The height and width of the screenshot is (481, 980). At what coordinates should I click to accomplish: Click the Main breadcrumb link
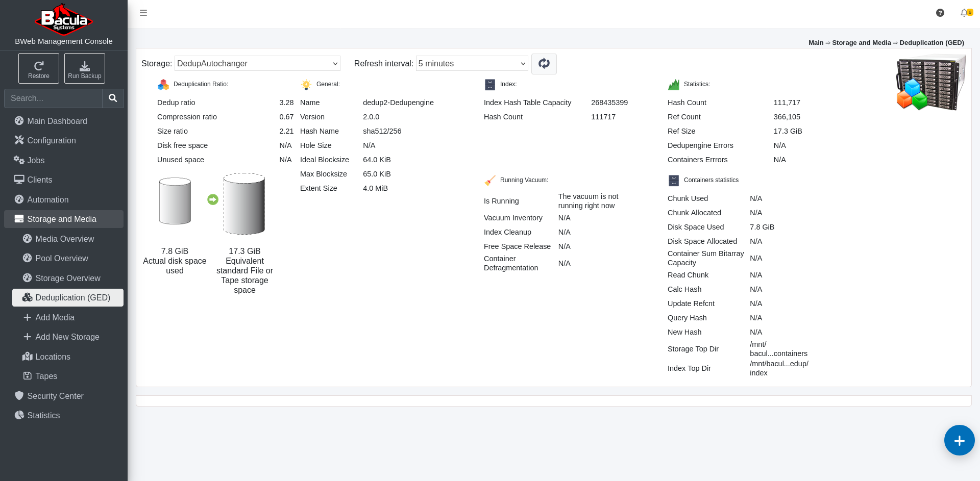[816, 42]
